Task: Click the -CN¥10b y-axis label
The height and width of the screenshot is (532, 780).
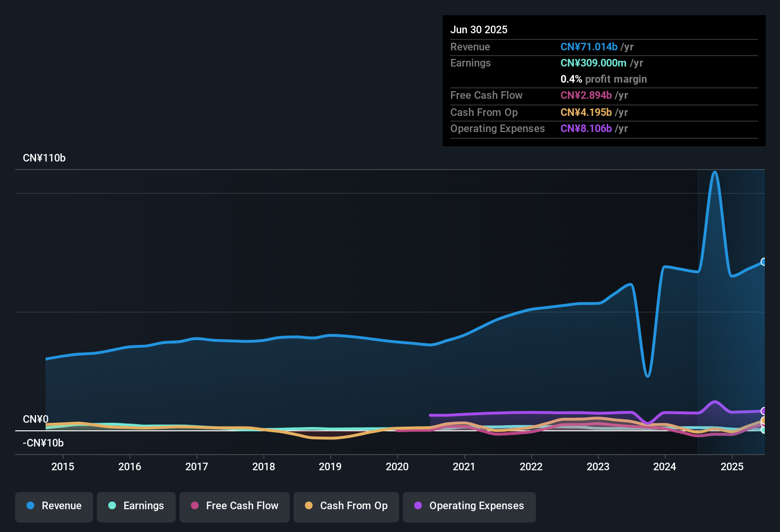Action: click(43, 443)
